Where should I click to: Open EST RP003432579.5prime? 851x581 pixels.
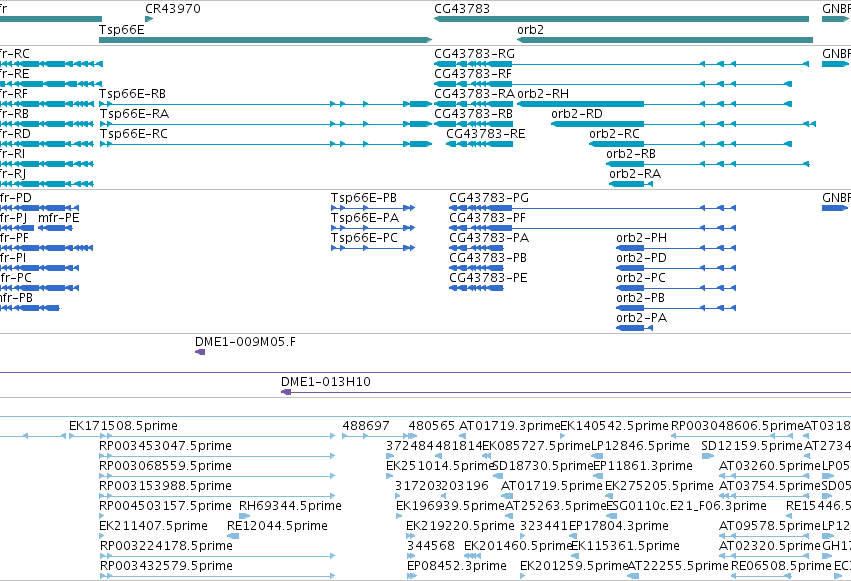tap(166, 566)
